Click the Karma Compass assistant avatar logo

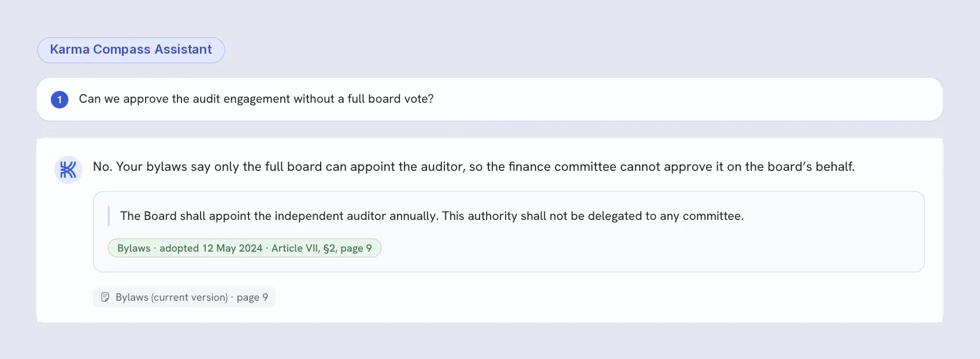click(68, 170)
